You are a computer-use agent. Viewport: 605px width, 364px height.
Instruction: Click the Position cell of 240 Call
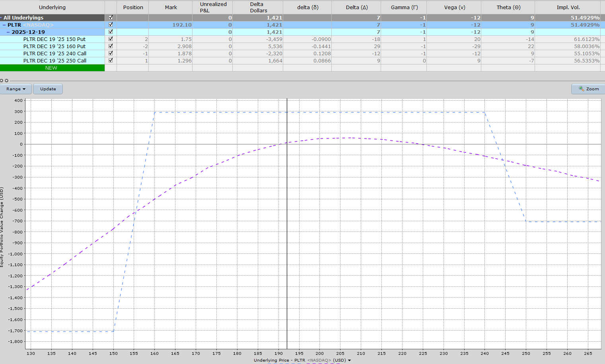(x=133, y=54)
